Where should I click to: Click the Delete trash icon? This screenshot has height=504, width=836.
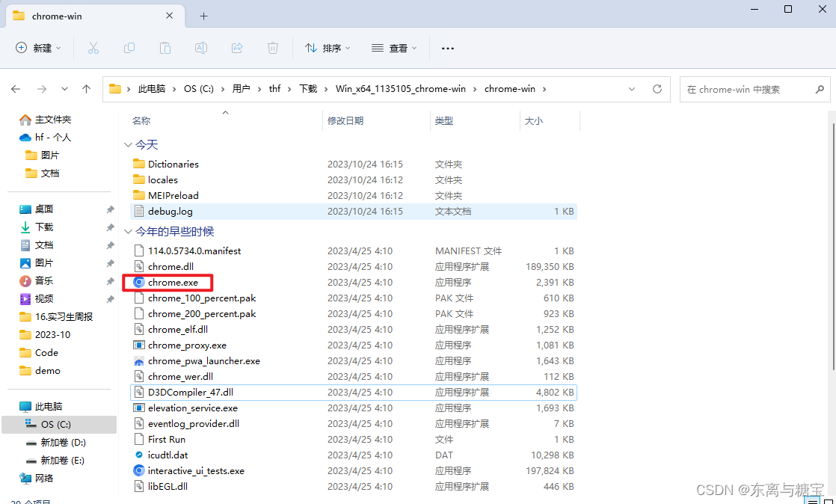(272, 48)
